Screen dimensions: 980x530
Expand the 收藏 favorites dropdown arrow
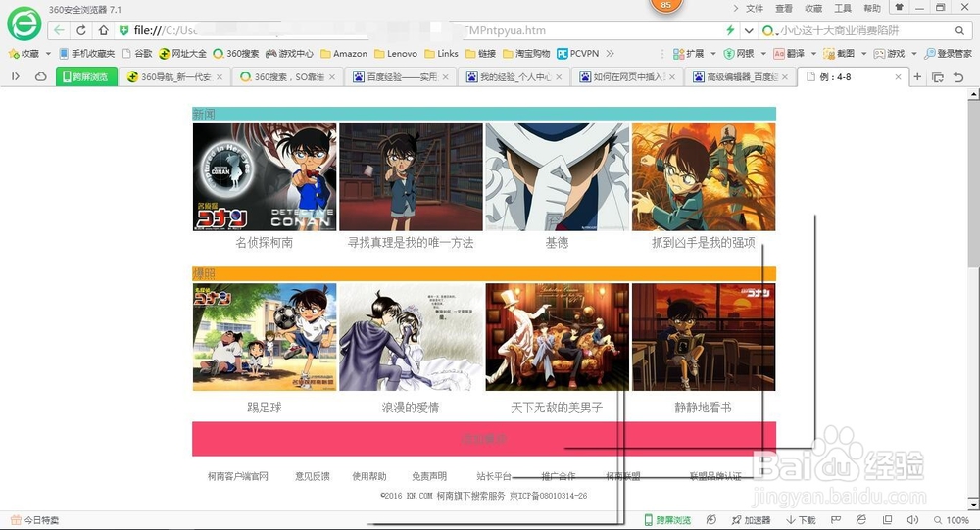click(48, 54)
